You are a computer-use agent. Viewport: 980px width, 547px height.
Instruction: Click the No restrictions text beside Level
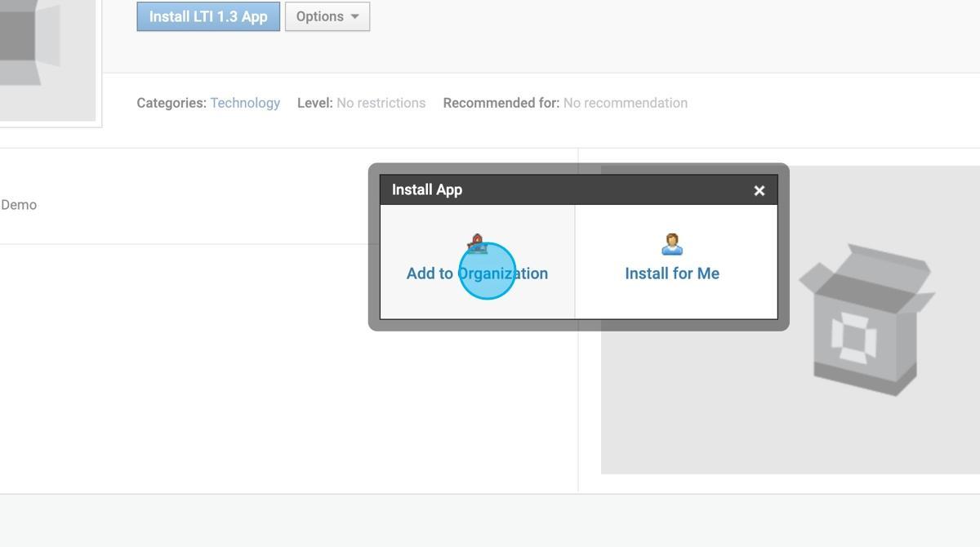[x=381, y=103]
